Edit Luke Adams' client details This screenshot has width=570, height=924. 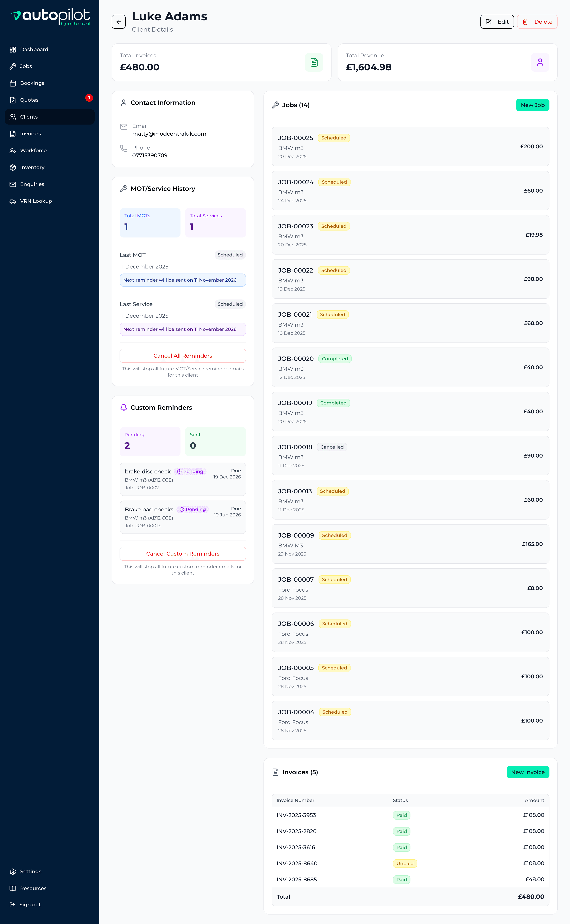(497, 22)
